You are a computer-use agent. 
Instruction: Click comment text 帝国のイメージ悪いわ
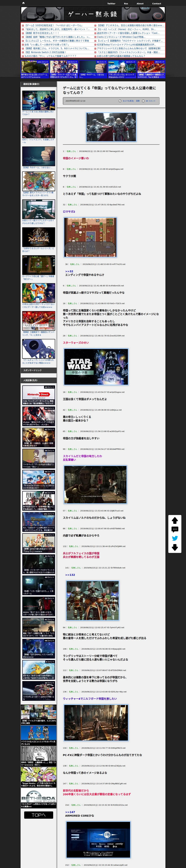[76, 158]
